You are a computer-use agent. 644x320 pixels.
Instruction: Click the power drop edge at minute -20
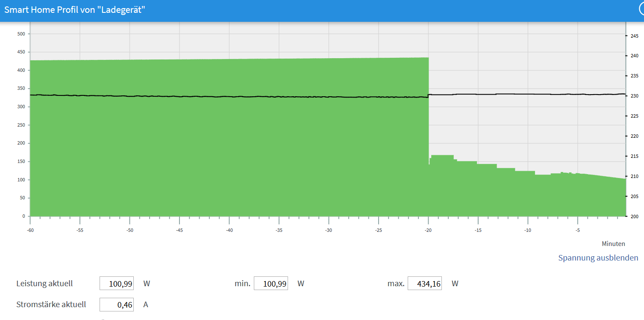click(x=429, y=128)
